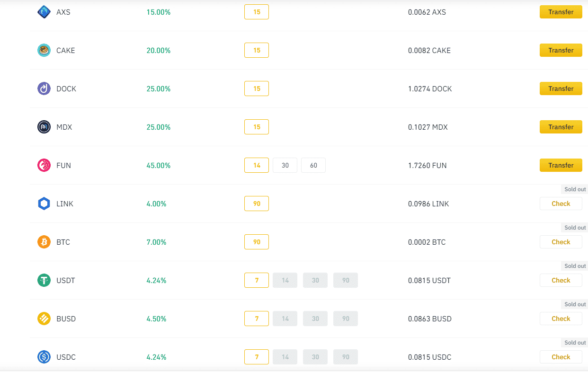
Task: Click the orange BTC Bitcoin icon
Action: (44, 242)
